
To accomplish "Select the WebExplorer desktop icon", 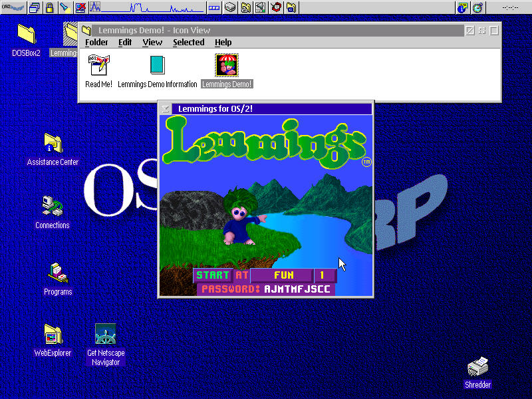I will (53, 340).
